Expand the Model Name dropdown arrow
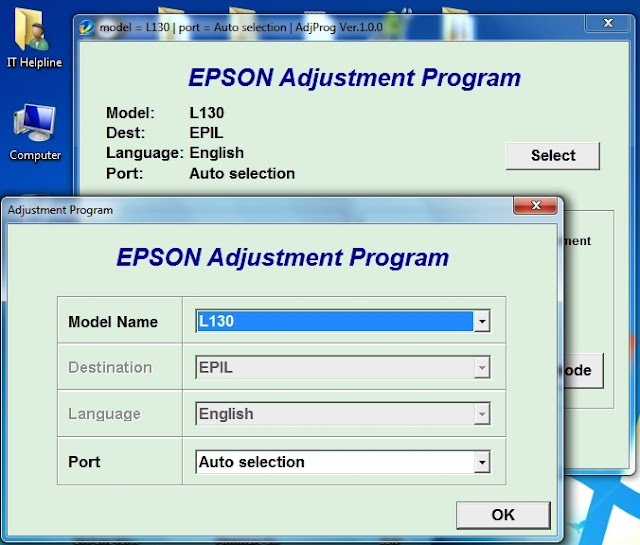This screenshot has width=640, height=545. [x=482, y=321]
